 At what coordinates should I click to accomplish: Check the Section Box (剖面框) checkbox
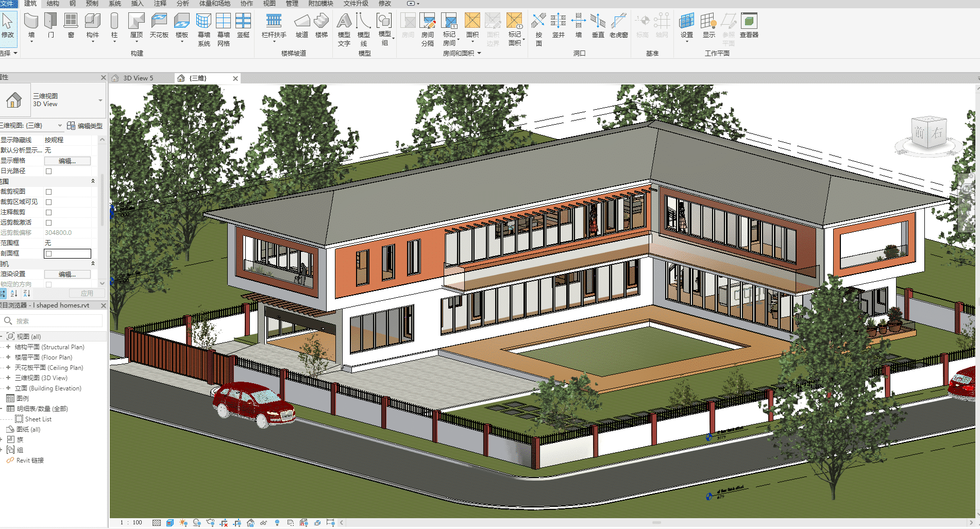(49, 253)
